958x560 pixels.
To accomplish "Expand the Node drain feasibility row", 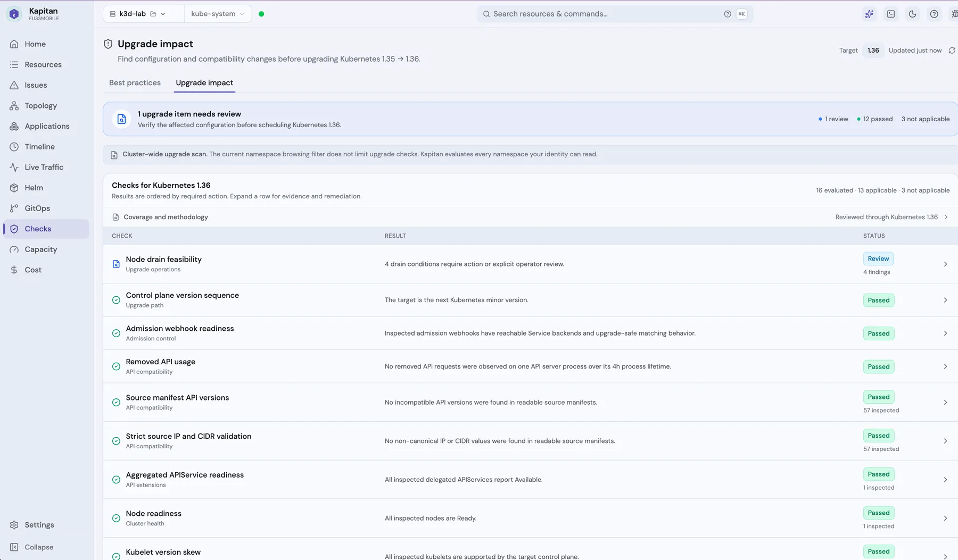I will (945, 264).
